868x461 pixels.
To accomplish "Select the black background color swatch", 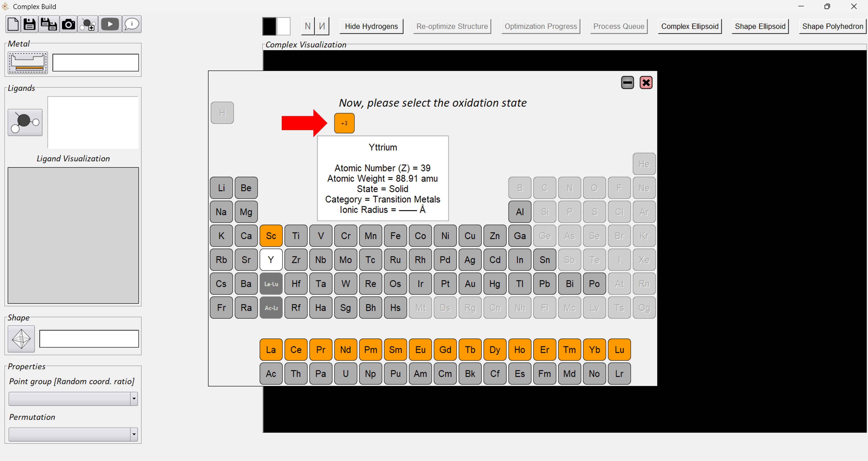I will pos(269,26).
